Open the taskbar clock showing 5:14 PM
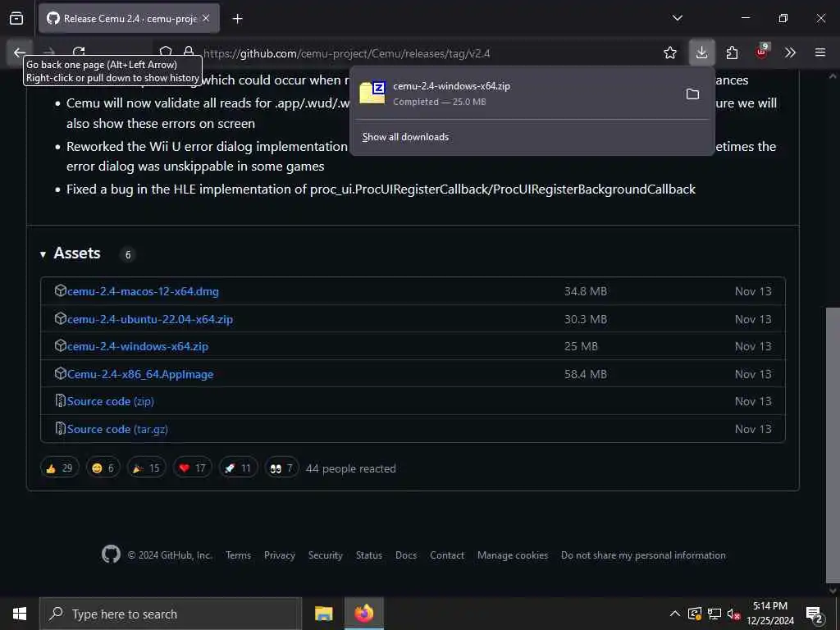The height and width of the screenshot is (630, 840). click(x=770, y=614)
